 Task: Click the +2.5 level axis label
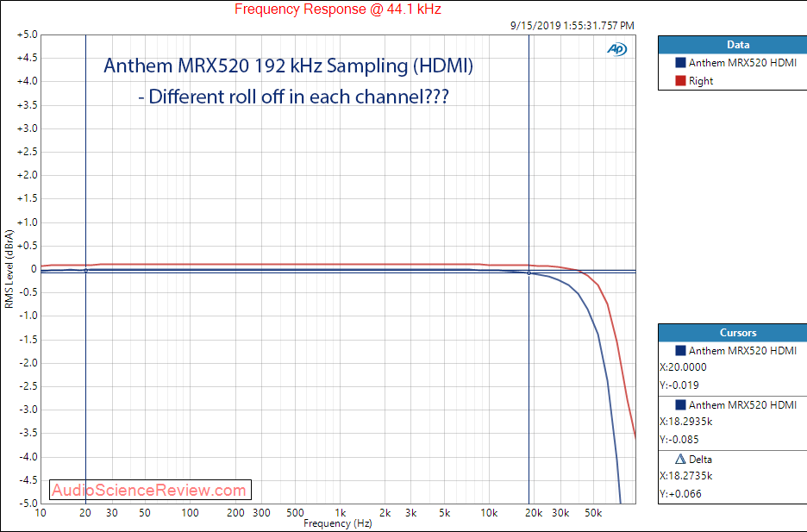click(28, 152)
